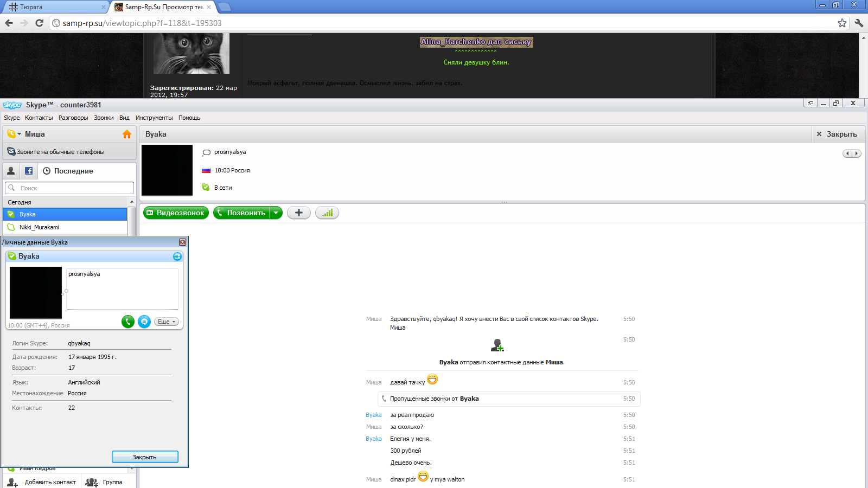This screenshot has height=488, width=868.
Task: Click the blue chat button in profile dialog
Action: click(x=144, y=322)
